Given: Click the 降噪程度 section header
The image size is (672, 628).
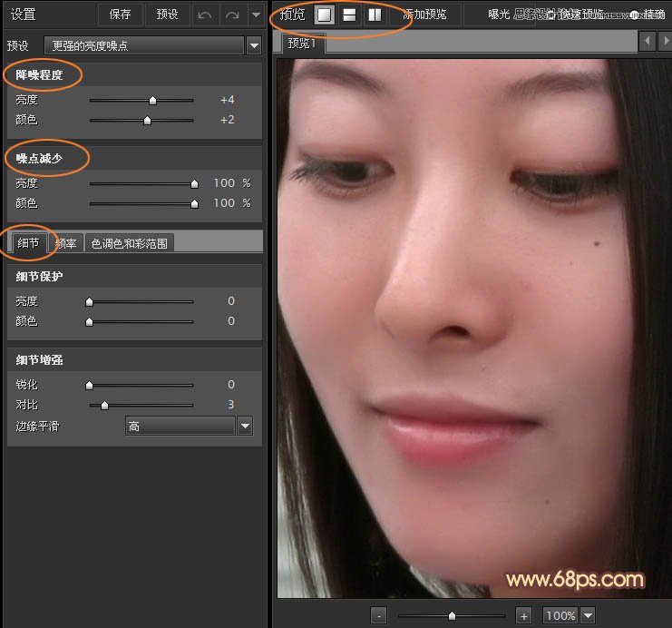Looking at the screenshot, I should tap(39, 75).
